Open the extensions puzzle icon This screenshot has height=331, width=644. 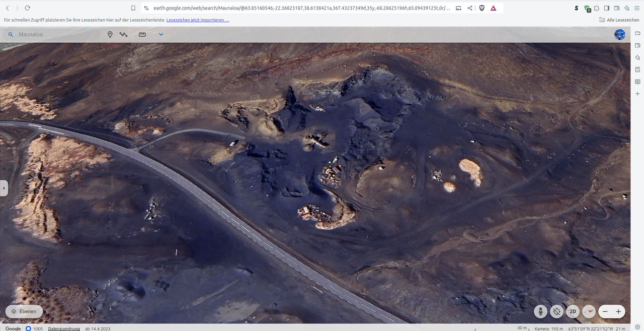(x=597, y=8)
